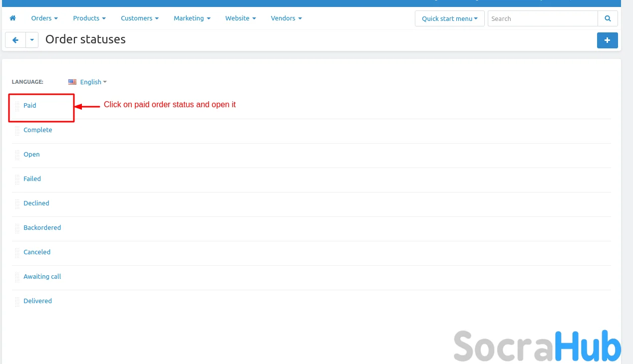This screenshot has width=633, height=364.
Task: Expand the caret next to back arrow
Action: click(32, 40)
